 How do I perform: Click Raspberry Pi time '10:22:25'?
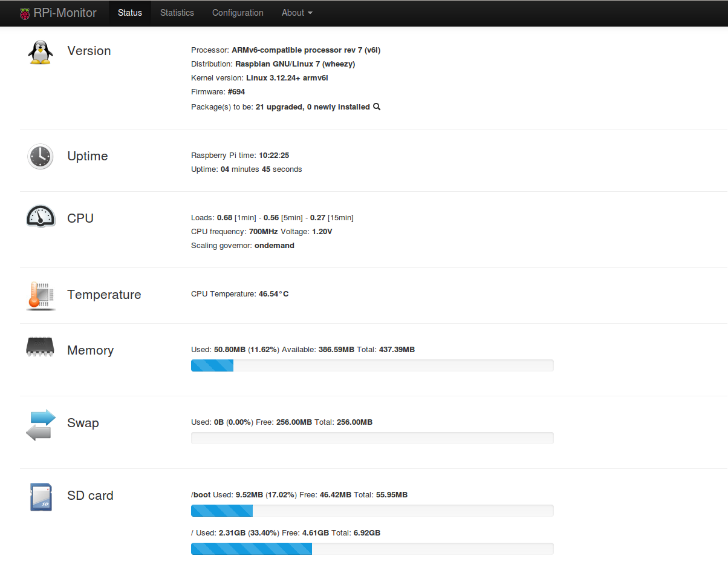pyautogui.click(x=274, y=156)
